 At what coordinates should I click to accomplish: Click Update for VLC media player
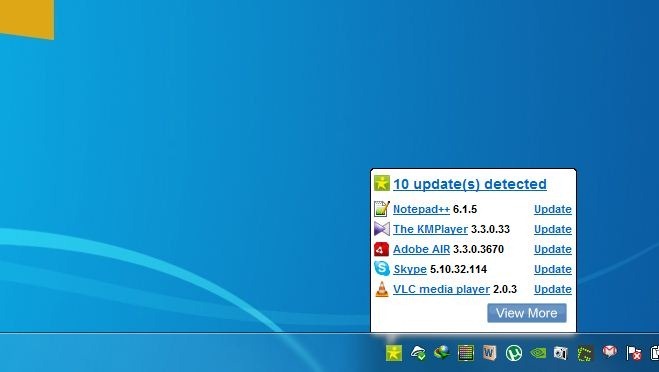(x=553, y=289)
